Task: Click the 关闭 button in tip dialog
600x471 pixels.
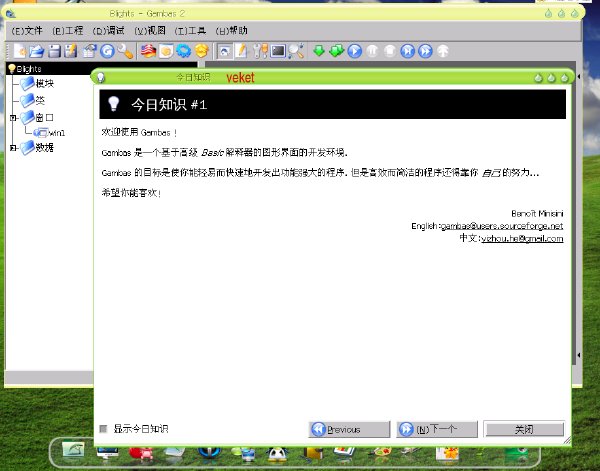Action: (524, 429)
